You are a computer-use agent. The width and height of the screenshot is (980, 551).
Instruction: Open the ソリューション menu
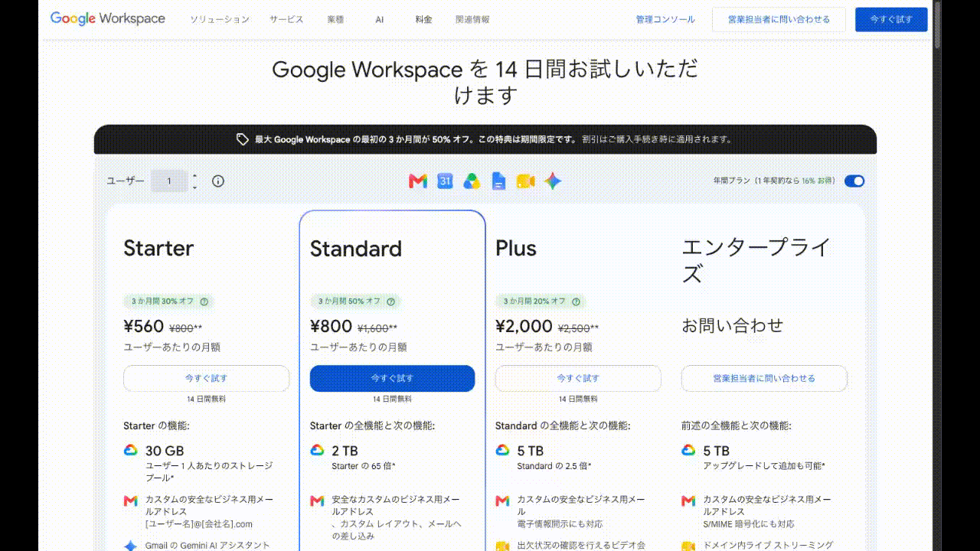click(x=220, y=19)
